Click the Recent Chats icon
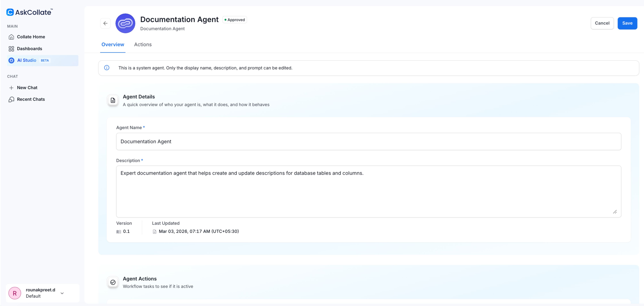The image size is (644, 306). tap(11, 99)
